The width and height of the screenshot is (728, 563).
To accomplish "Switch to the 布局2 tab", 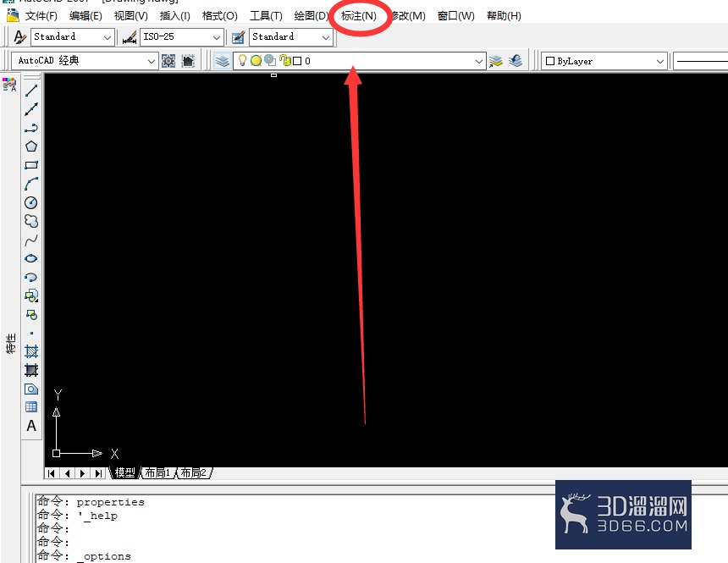I will click(x=194, y=473).
